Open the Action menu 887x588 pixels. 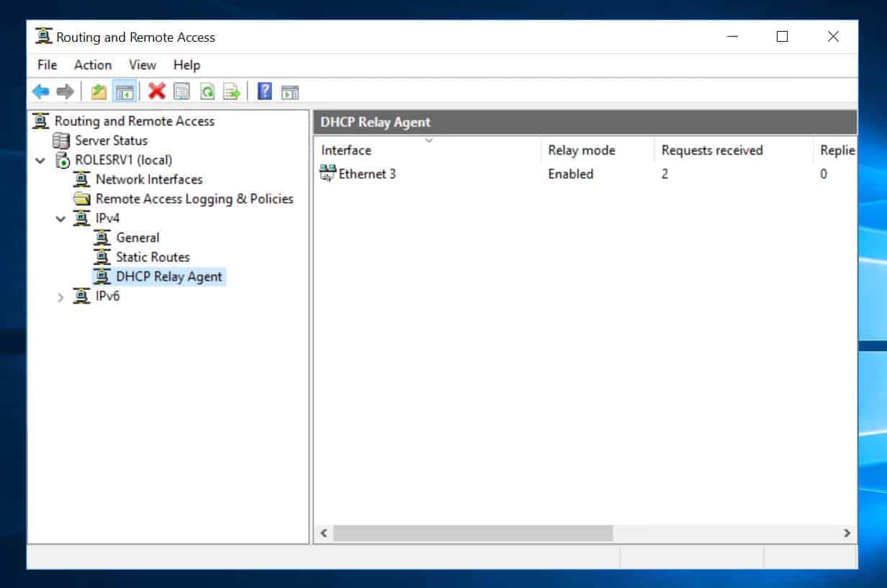[x=93, y=65]
